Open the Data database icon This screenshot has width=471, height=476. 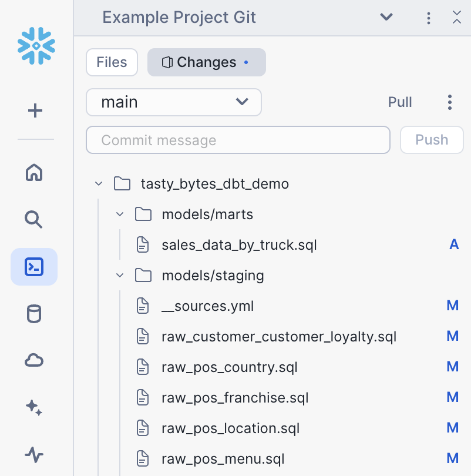pyautogui.click(x=34, y=313)
